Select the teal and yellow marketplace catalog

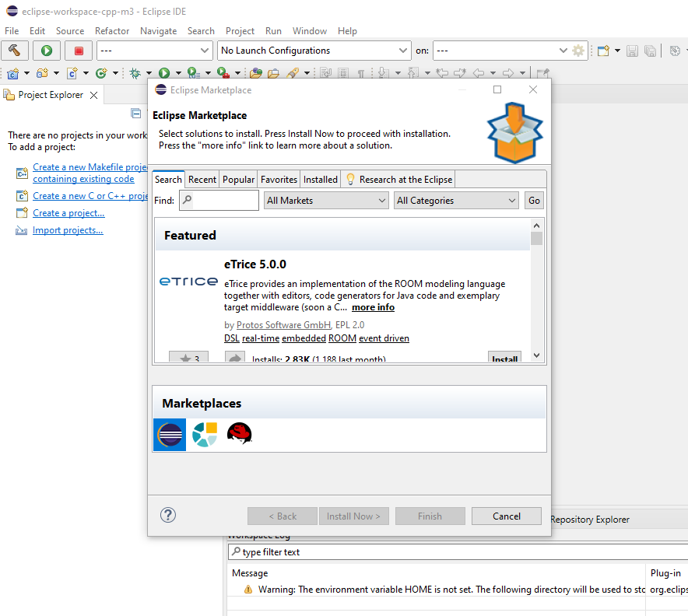205,435
